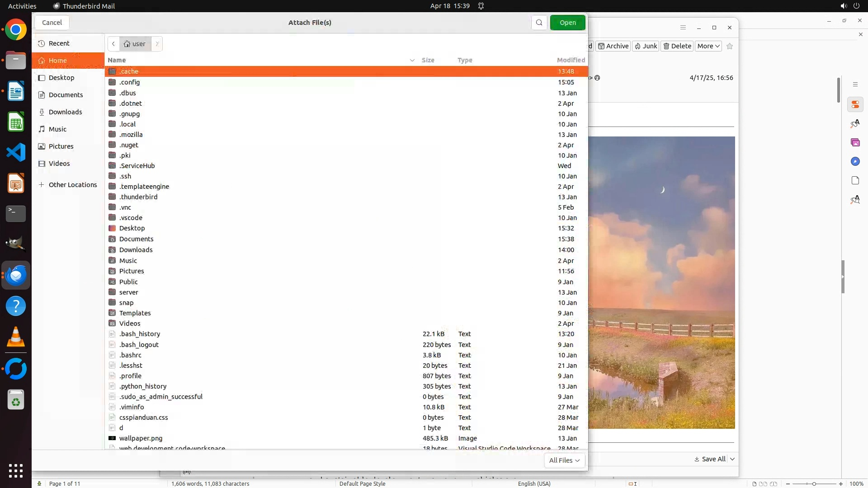Viewport: 868px width, 488px height.
Task: Expand the All Files filter dropdown
Action: coord(564,460)
